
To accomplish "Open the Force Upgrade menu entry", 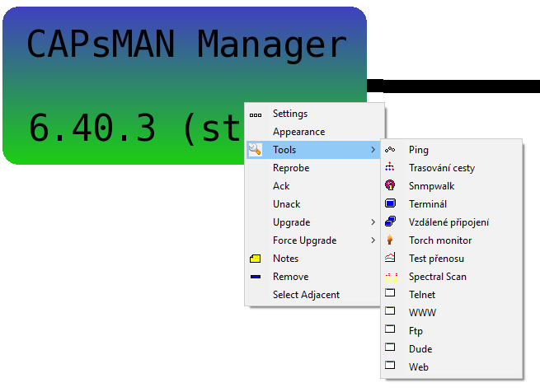I will click(313, 240).
